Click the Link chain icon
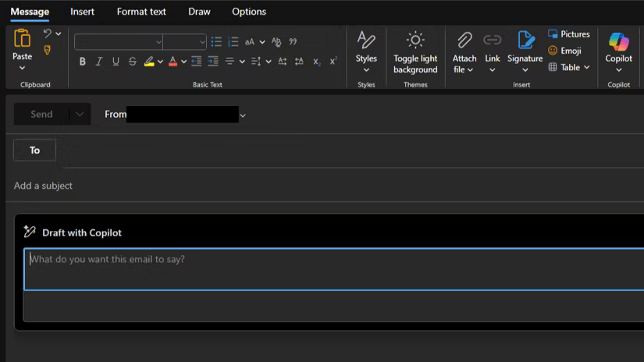The height and width of the screenshot is (362, 644). click(x=492, y=40)
